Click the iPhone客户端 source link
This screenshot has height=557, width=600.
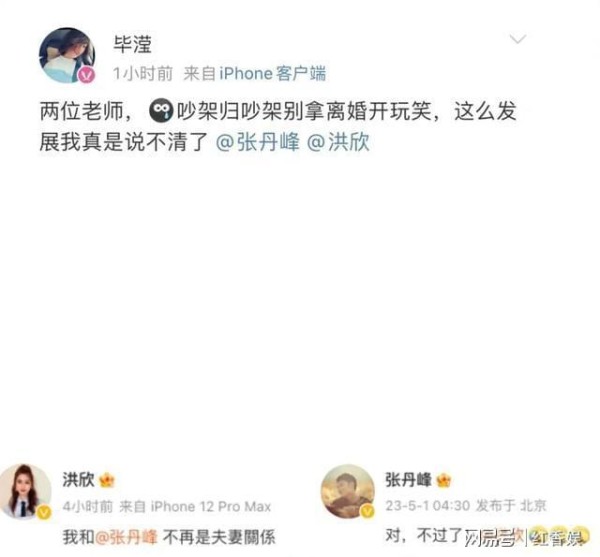pos(272,73)
